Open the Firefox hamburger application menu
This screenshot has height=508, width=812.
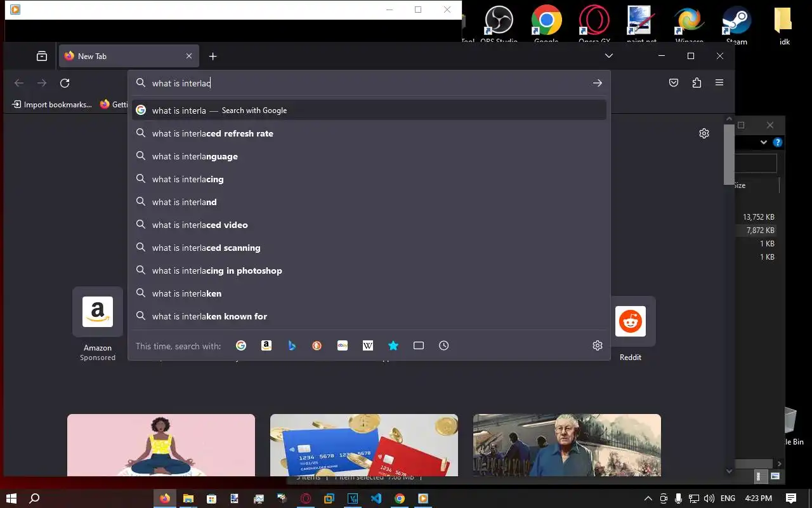coord(719,83)
